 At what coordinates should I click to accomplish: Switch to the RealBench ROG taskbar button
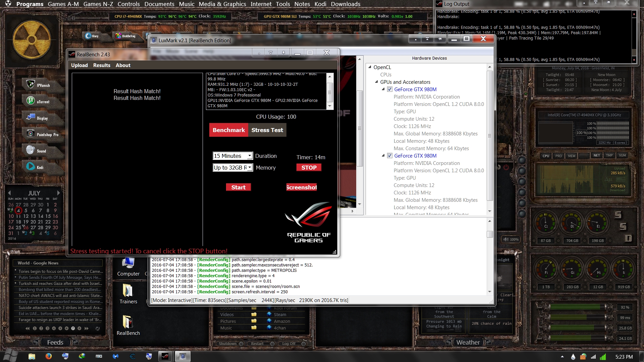(165, 356)
